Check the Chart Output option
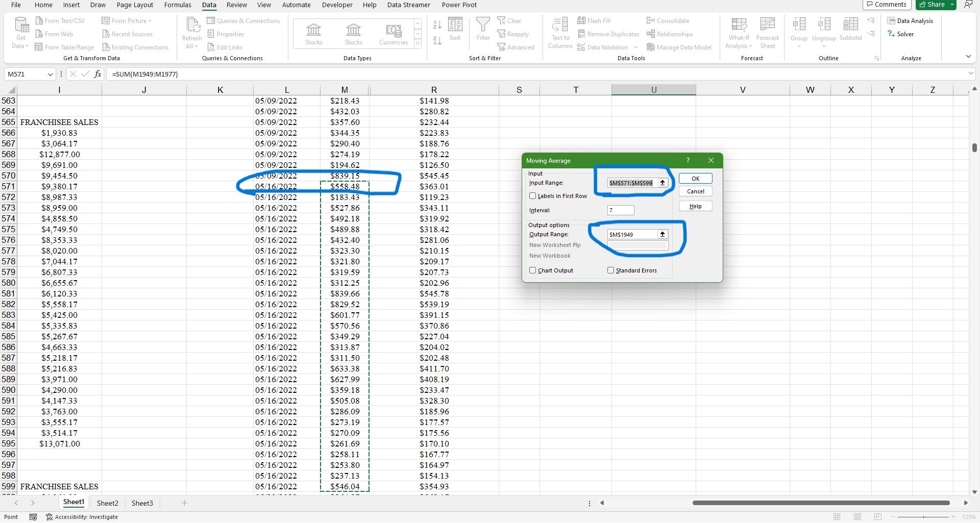 point(533,270)
